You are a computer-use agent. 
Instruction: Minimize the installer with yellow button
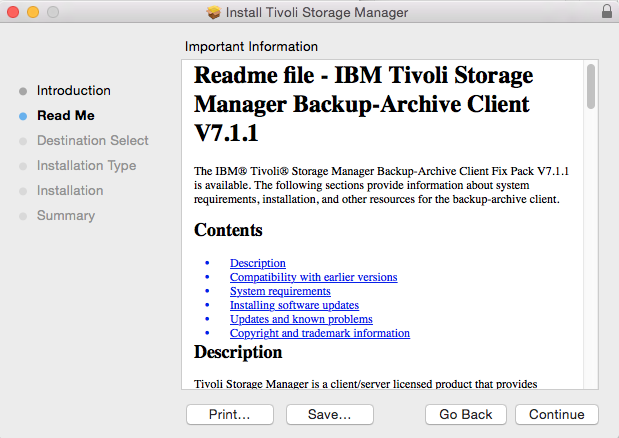tap(33, 12)
